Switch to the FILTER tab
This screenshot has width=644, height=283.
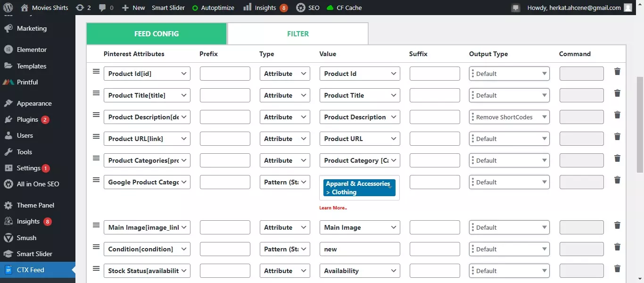click(x=297, y=34)
